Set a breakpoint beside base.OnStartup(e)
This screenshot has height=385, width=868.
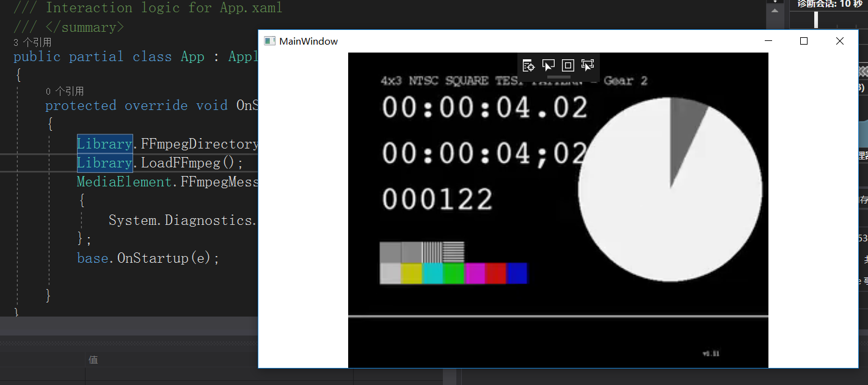[x=6, y=258]
